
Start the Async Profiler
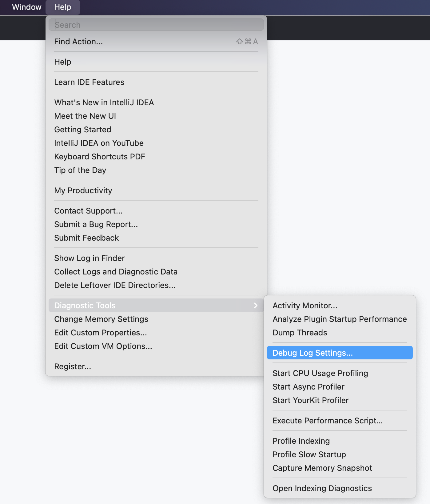(x=309, y=386)
